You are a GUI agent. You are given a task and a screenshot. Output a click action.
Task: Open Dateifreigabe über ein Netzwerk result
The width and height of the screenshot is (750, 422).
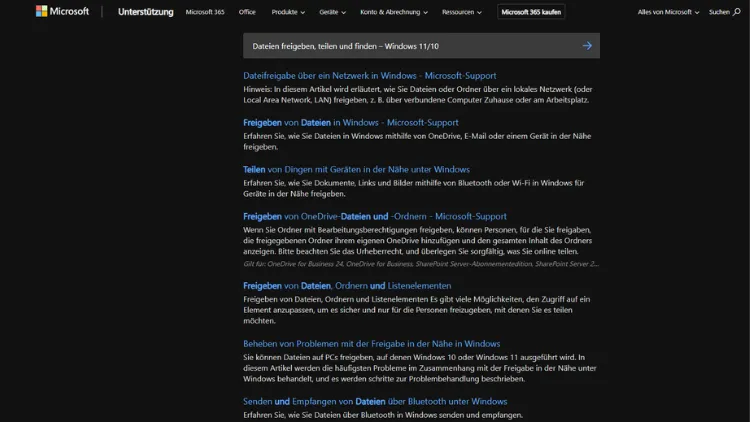coord(369,76)
